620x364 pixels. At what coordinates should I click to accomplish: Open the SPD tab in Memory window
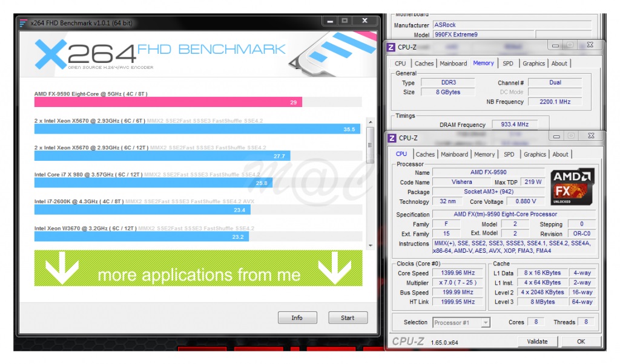(x=508, y=63)
